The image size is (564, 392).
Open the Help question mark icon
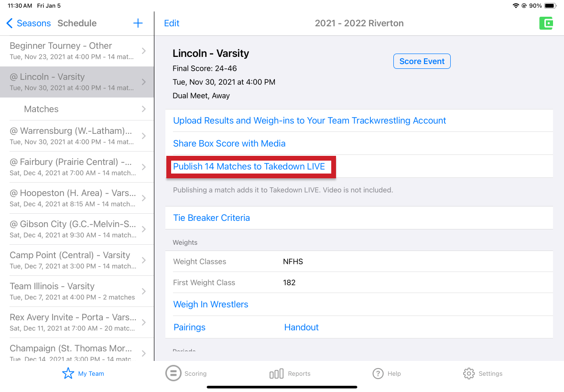coord(378,373)
